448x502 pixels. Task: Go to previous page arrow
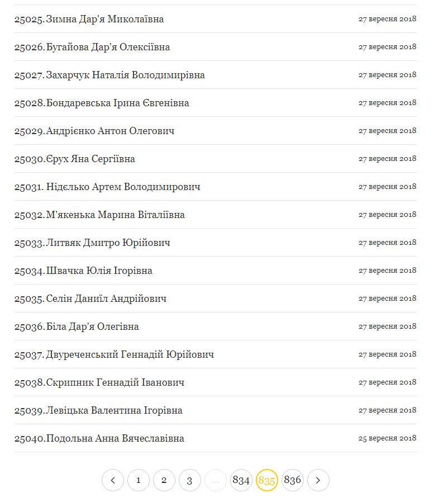113,480
